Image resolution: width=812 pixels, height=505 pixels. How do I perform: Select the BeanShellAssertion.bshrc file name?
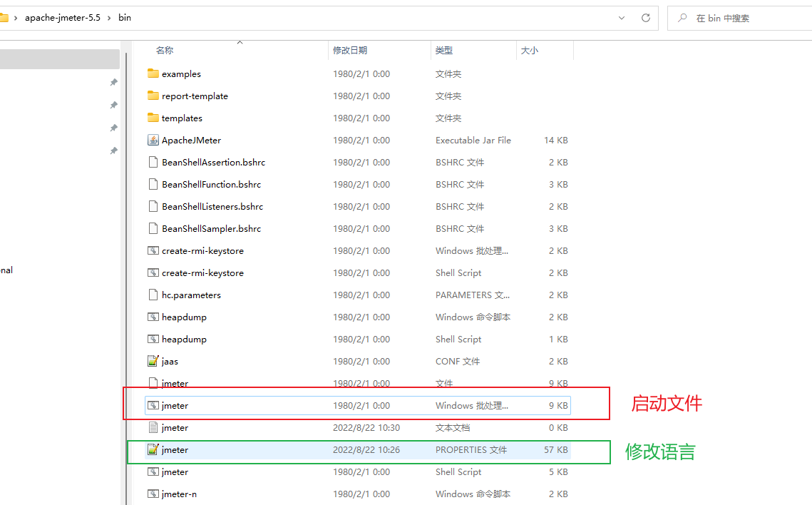click(x=213, y=163)
